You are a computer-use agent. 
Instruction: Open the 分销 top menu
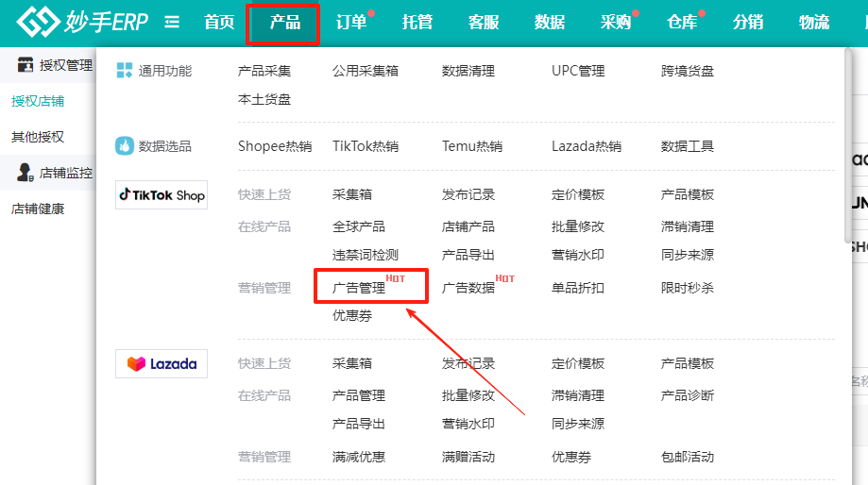pyautogui.click(x=748, y=22)
